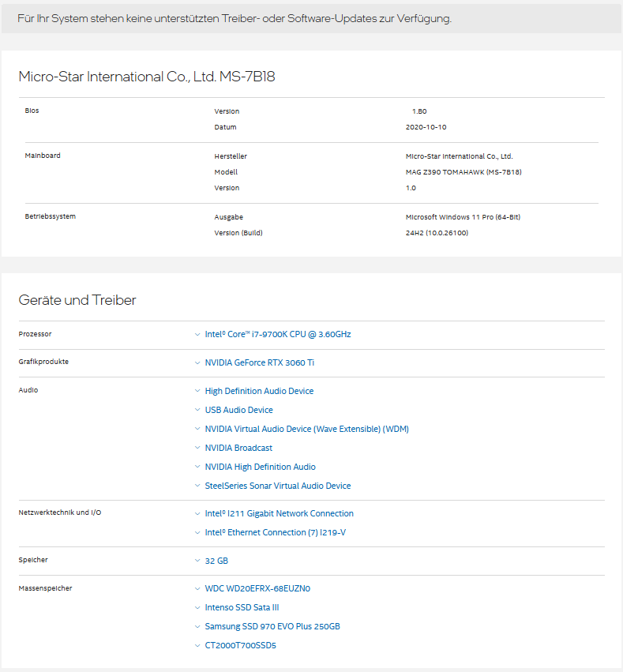Select the Version (Build) field label
This screenshot has width=623, height=672.
coord(238,233)
